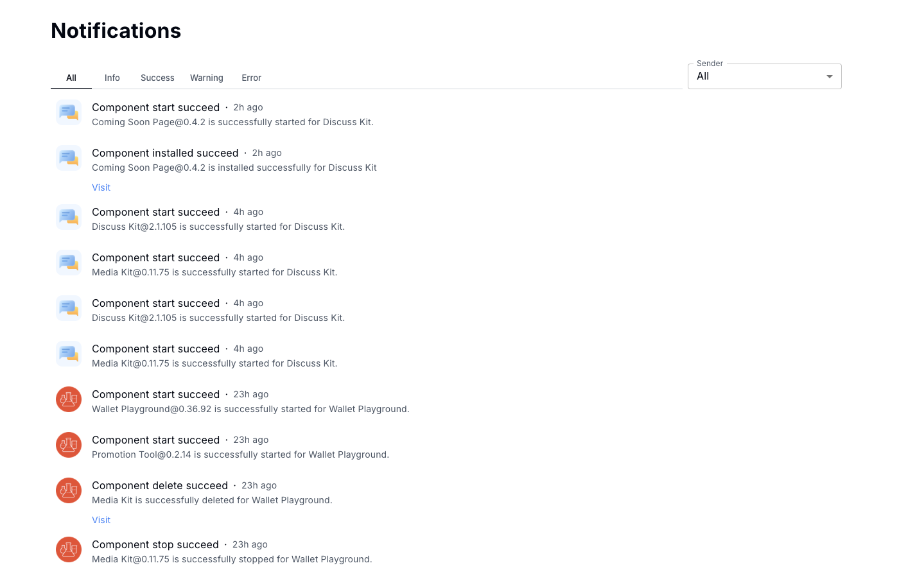917x588 pixels.
Task: Click Visit link under Component installed succeed
Action: 101,187
